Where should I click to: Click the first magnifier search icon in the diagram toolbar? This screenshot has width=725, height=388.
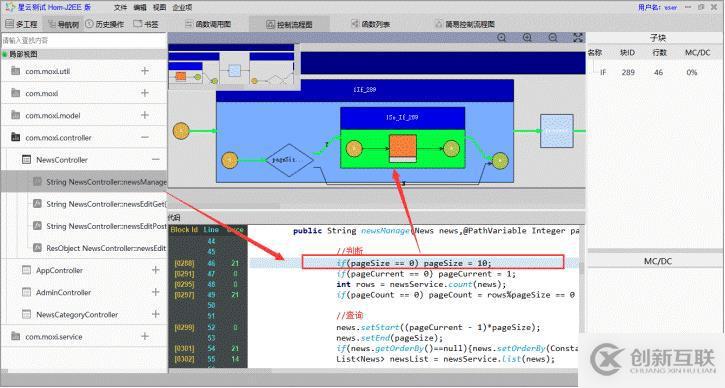click(x=502, y=38)
